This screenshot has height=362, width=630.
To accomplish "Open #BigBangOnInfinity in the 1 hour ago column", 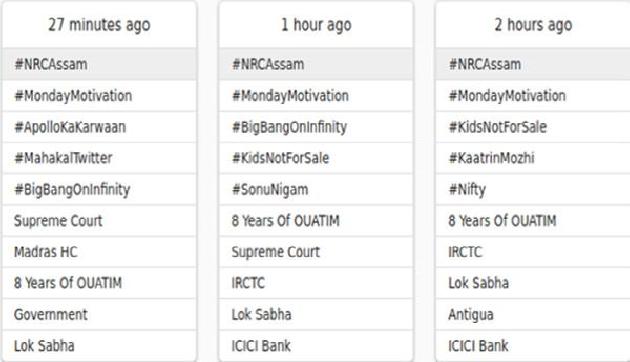I will (x=316, y=127).
